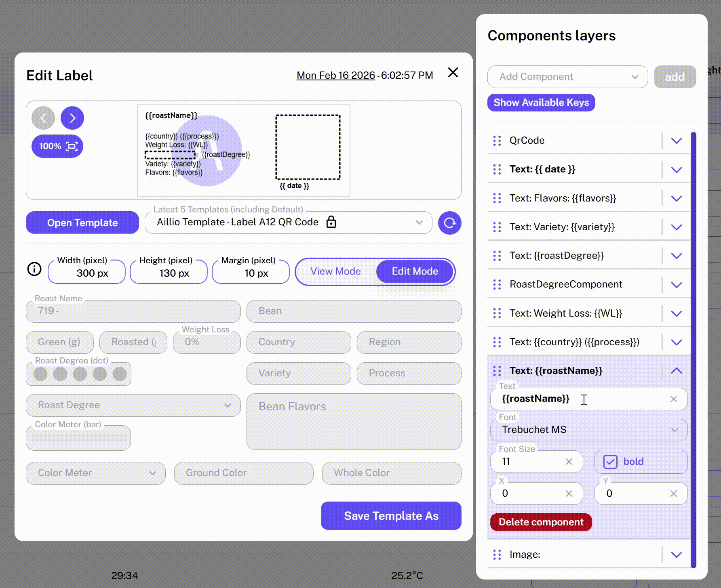721x588 pixels.
Task: Click the info icon beside Width field
Action: click(34, 269)
